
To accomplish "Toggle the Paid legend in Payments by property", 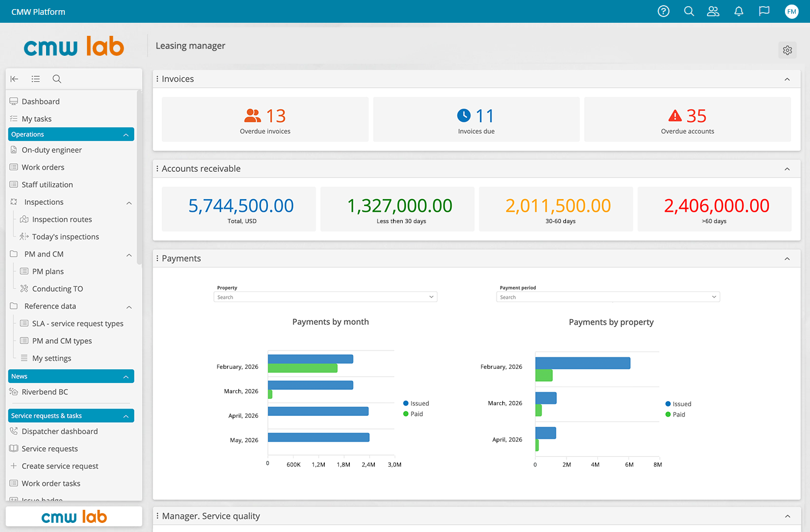I will [x=675, y=414].
